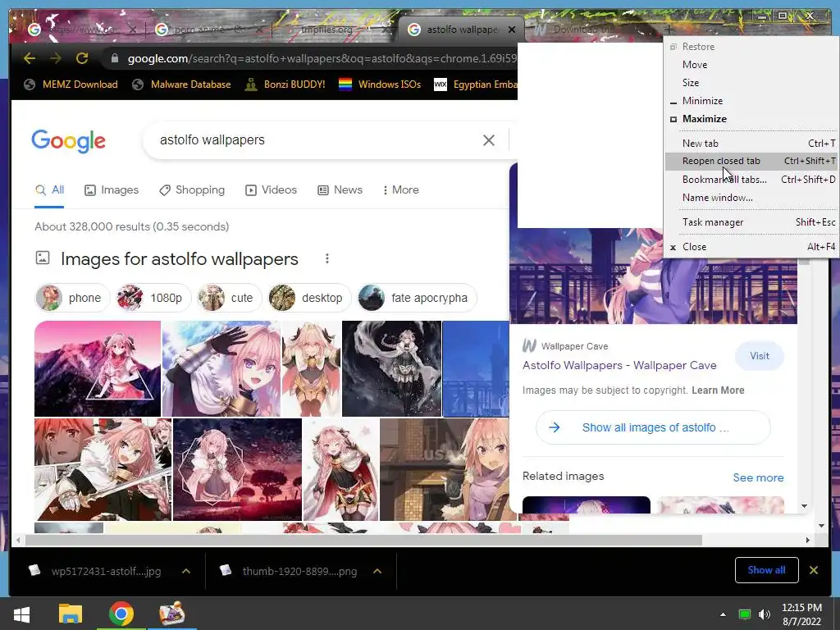The image size is (840, 630).
Task: Open three-dot options beside Images for astolfo wallpapers
Action: pos(326,258)
